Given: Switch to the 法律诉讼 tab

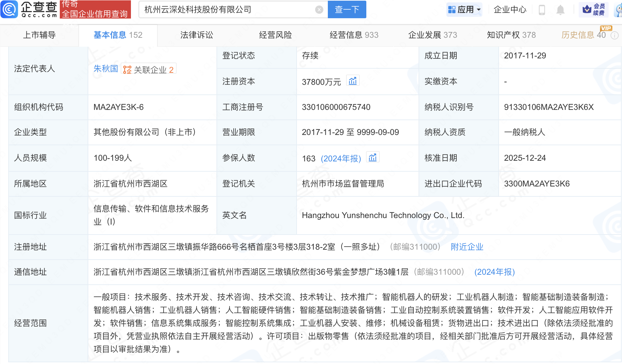Looking at the screenshot, I should 197,35.
